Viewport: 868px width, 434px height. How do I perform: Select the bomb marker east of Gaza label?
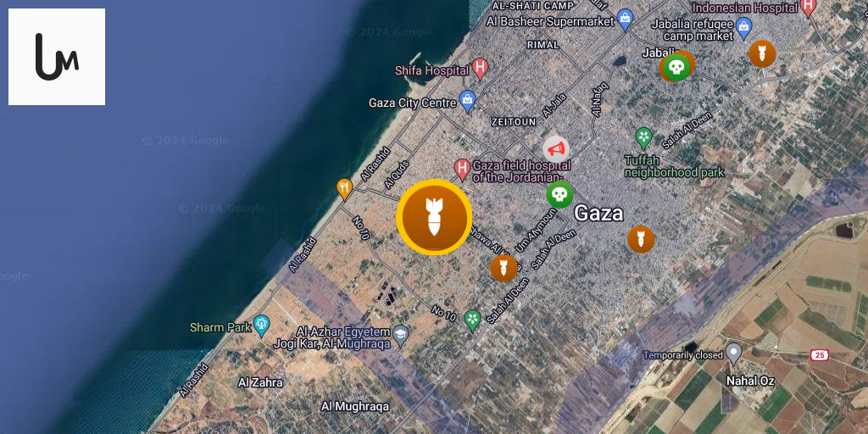pos(641,240)
